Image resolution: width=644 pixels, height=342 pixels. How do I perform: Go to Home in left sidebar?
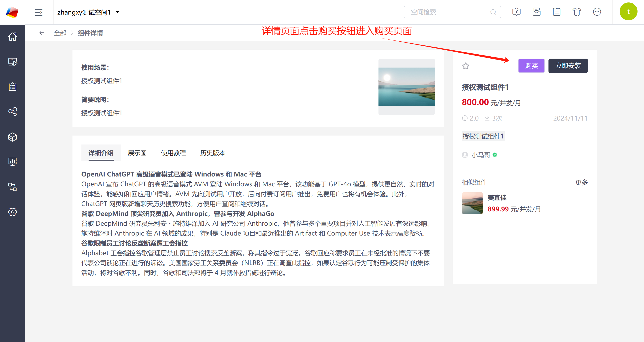coord(13,37)
